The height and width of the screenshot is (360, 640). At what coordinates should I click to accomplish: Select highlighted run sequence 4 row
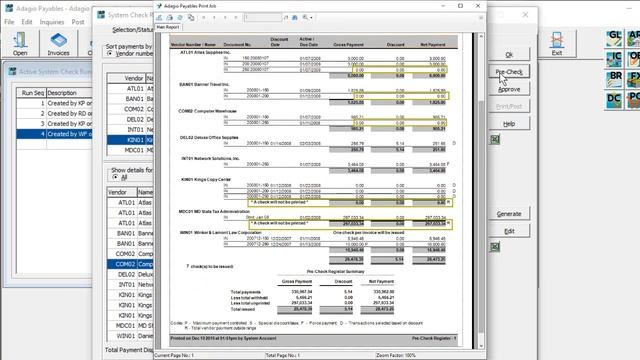[x=54, y=134]
